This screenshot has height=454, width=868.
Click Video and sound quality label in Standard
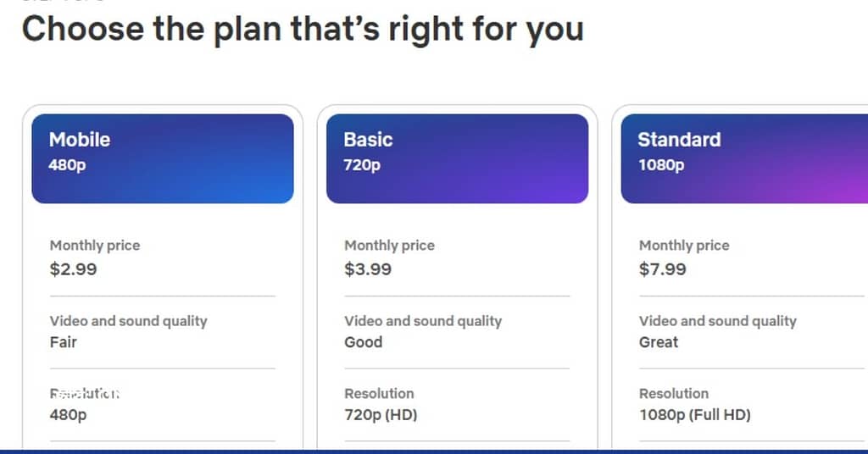click(717, 321)
